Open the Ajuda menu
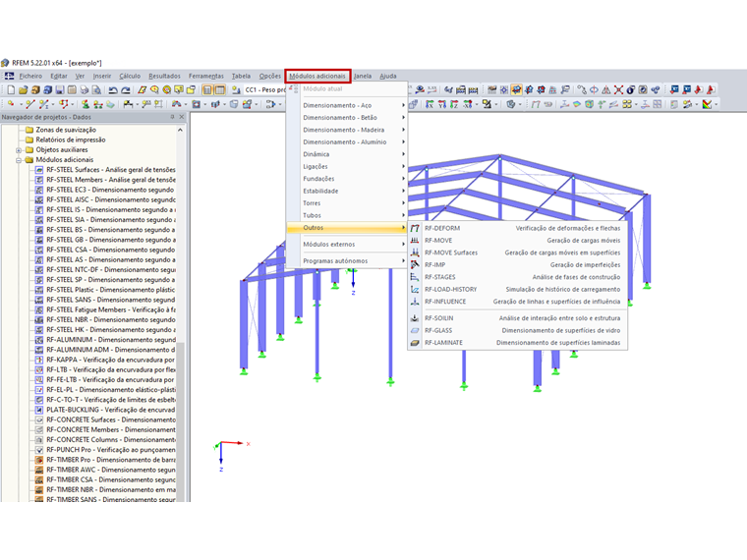Viewport: 747px width, 560px height. pos(388,77)
